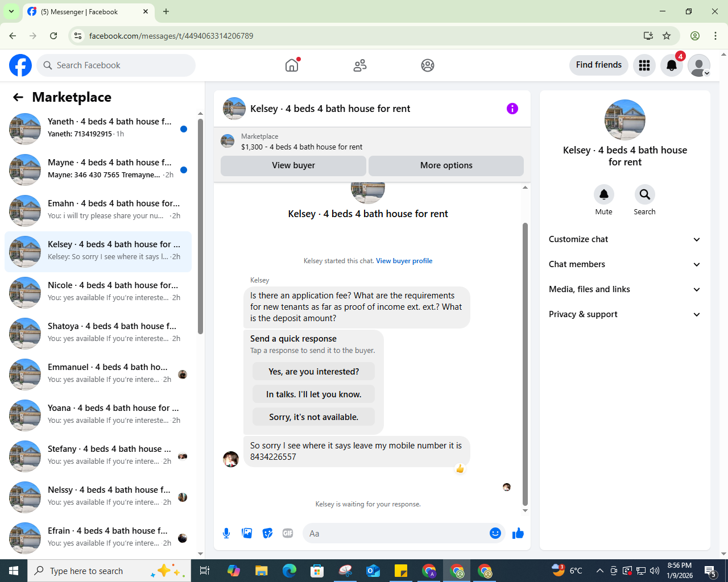Screen dimensions: 728x582
Task: Open the Yaneth conversation
Action: pyautogui.click(x=98, y=129)
